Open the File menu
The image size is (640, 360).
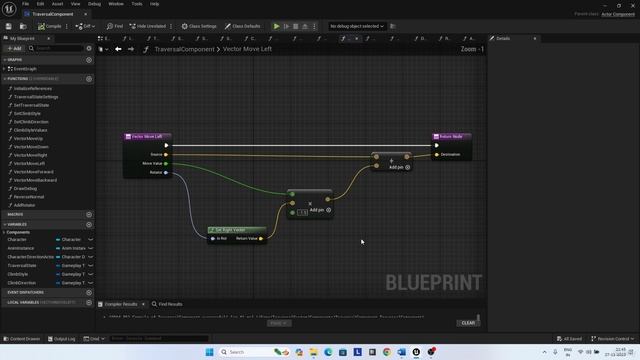[25, 4]
